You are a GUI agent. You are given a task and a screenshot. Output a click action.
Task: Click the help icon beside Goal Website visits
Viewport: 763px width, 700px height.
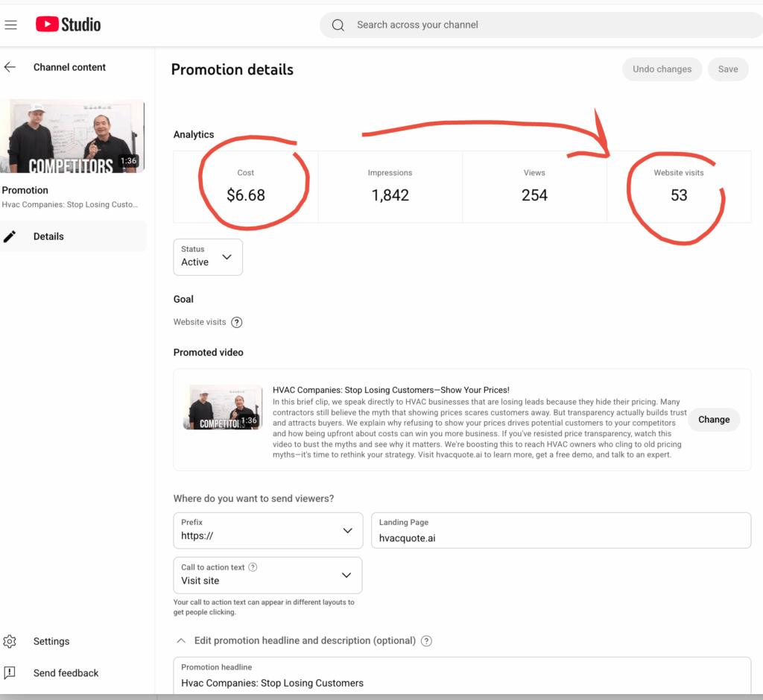coord(237,323)
